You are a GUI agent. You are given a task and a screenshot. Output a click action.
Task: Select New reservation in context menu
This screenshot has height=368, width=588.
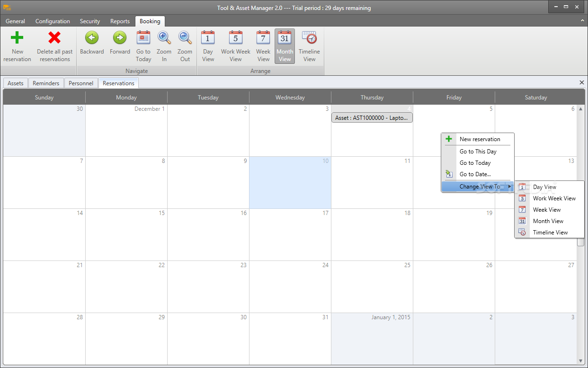478,139
